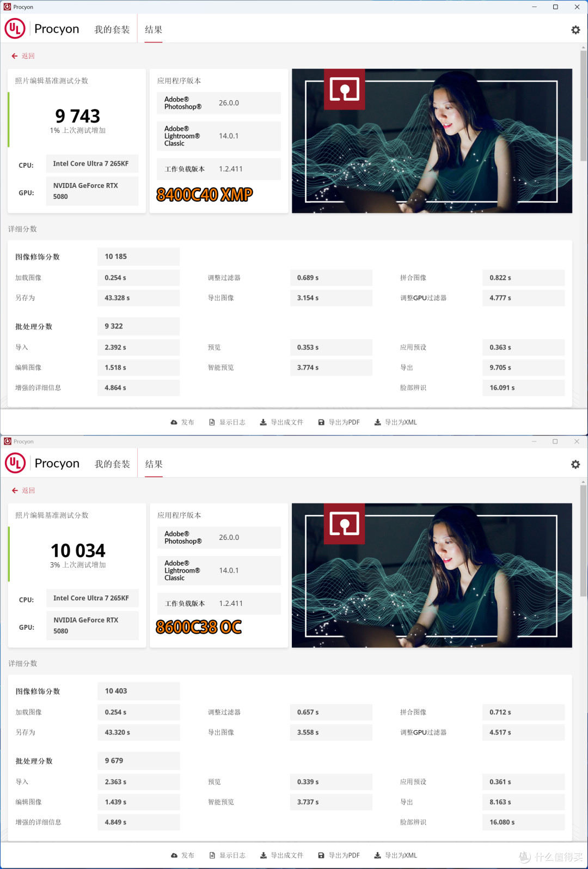The height and width of the screenshot is (869, 588).
Task: Select 增强的详细信息 value 4.864 s
Action: click(138, 388)
